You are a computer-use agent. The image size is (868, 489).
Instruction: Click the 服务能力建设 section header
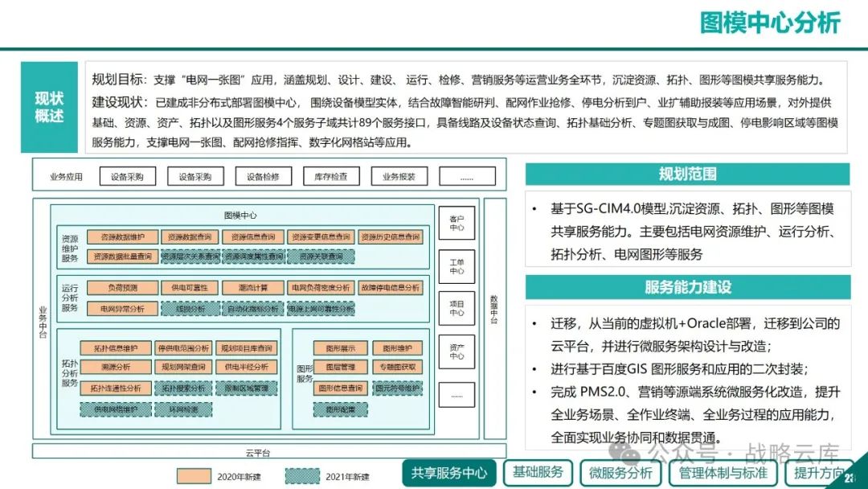(x=687, y=287)
